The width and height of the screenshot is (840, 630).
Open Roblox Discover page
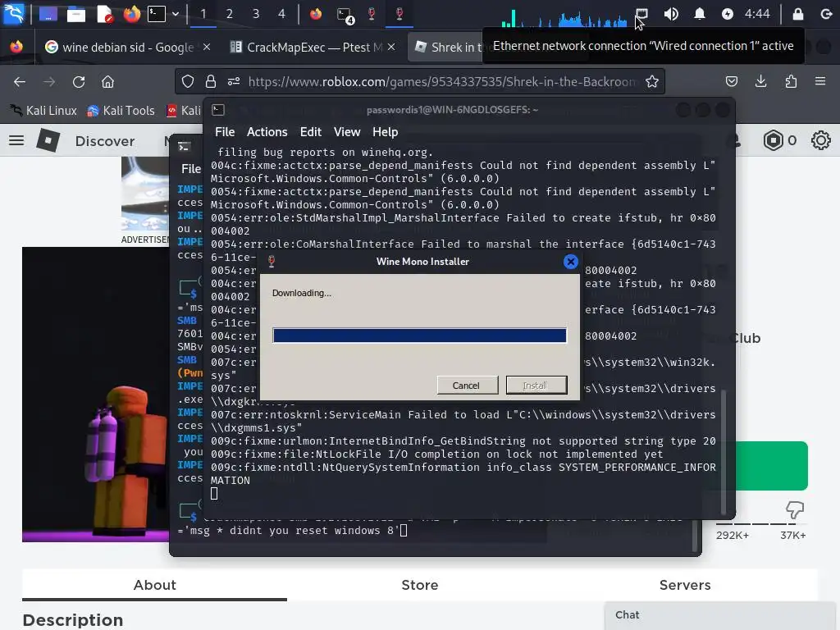pyautogui.click(x=104, y=141)
